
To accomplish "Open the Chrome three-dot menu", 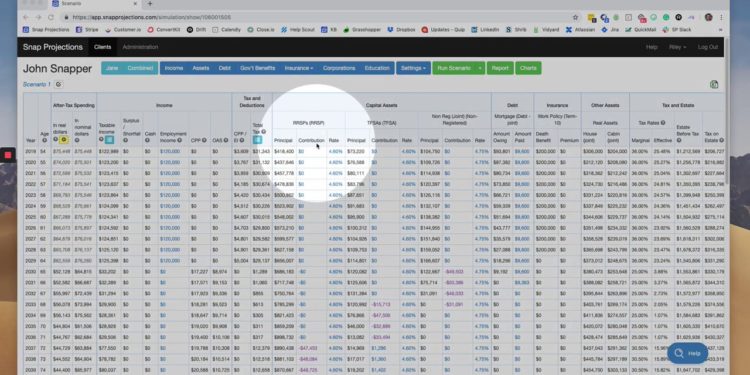I will [x=721, y=17].
